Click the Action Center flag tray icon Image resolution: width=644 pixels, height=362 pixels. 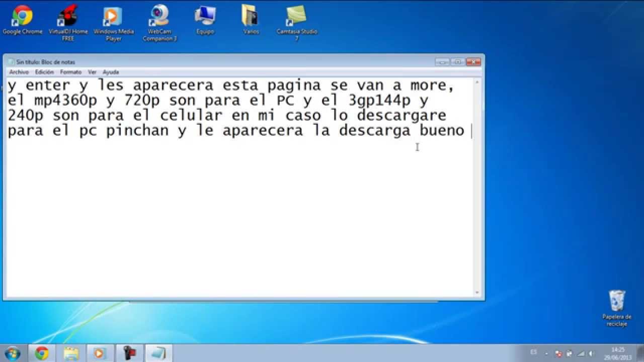(x=569, y=353)
